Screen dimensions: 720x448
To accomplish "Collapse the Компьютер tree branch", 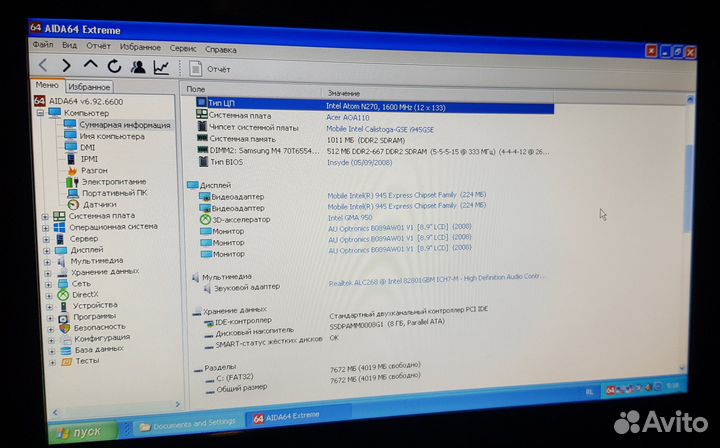I will pos(40,112).
